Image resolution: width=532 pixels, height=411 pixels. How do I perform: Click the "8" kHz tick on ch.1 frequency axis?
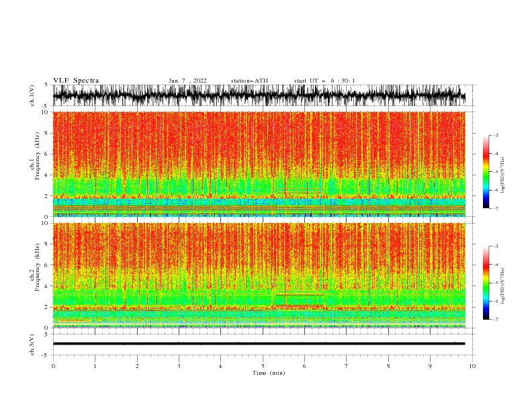(47, 133)
